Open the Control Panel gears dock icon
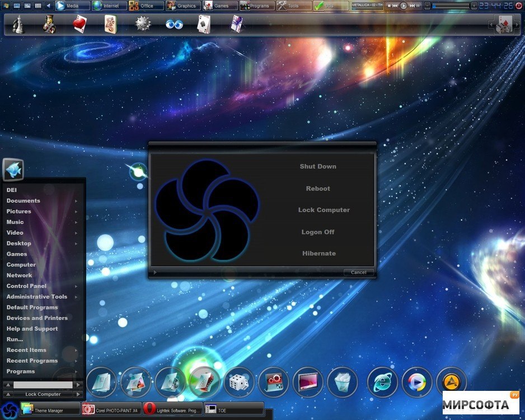Viewport: 525px width, 420px height. point(274,382)
